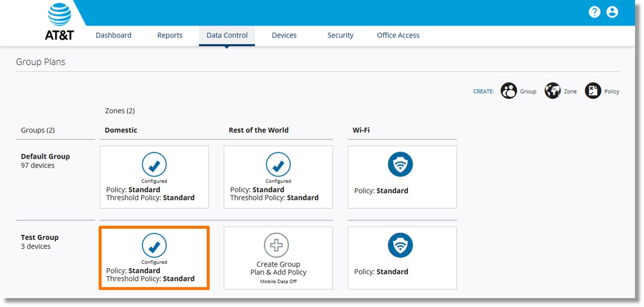The width and height of the screenshot is (644, 307).
Task: Click the plus icon to create group plan
Action: click(276, 245)
